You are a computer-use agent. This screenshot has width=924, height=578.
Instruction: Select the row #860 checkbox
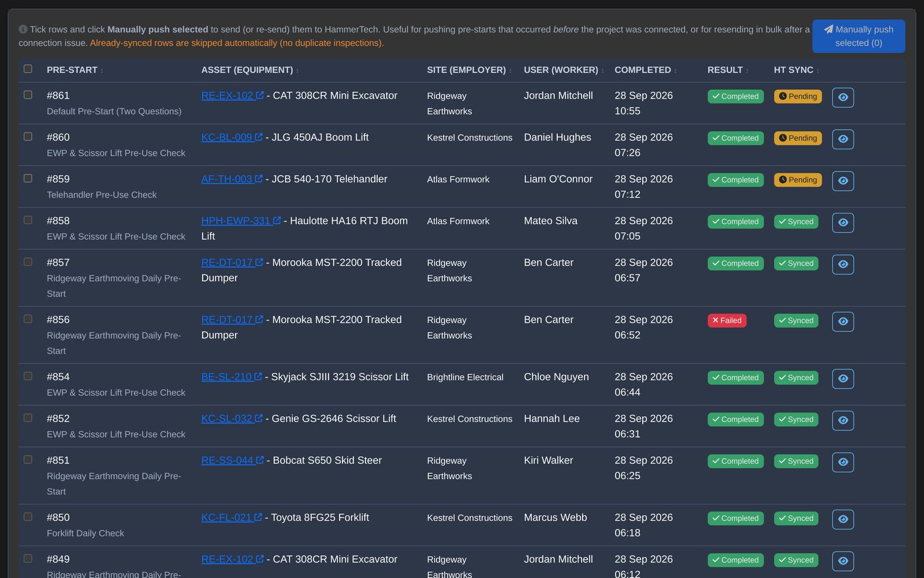(x=28, y=136)
